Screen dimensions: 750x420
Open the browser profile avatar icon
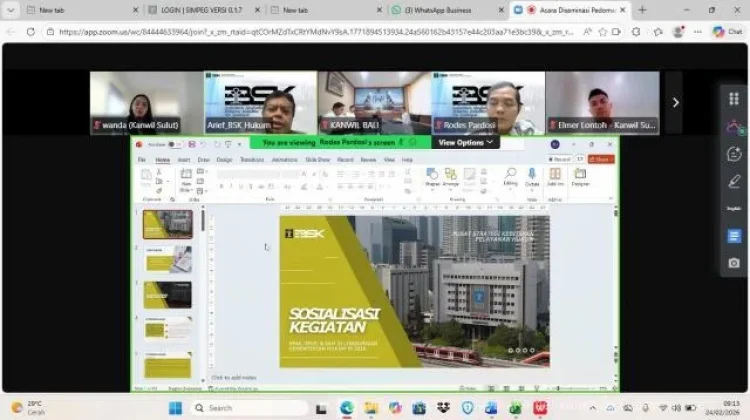tap(678, 32)
